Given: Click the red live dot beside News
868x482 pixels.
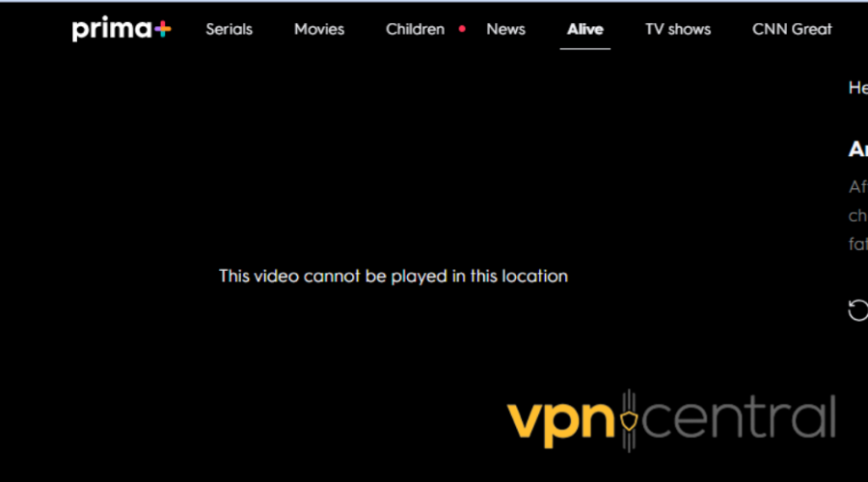Looking at the screenshot, I should point(462,29).
